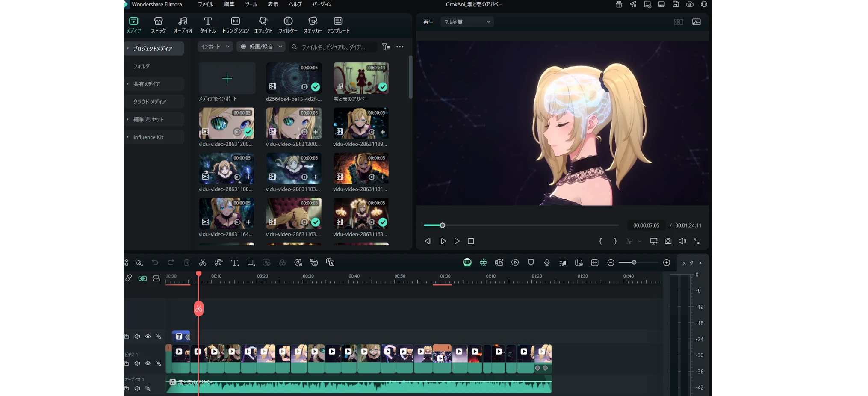The width and height of the screenshot is (868, 396).
Task: Click the undo arrow in timeline toolbar
Action: [155, 263]
